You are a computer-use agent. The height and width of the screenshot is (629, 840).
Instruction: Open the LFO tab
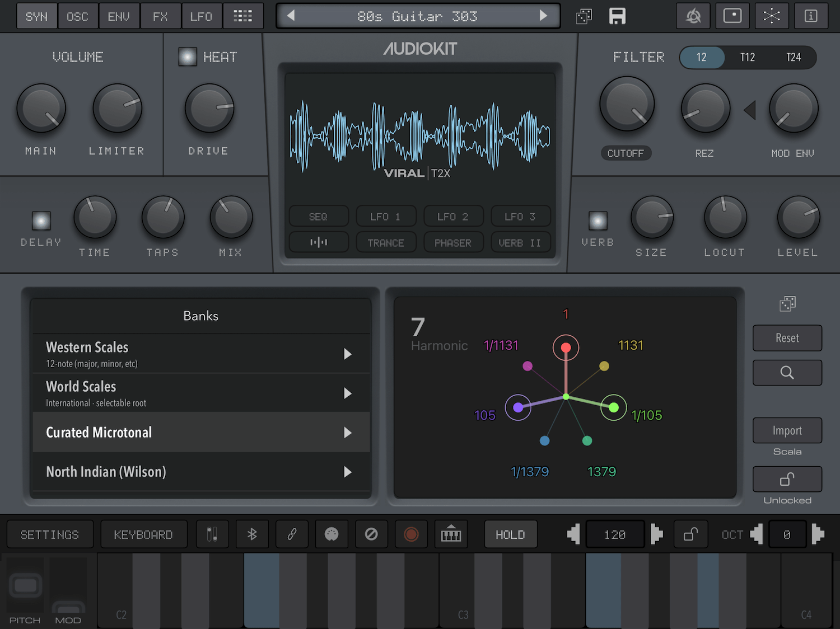click(x=201, y=16)
